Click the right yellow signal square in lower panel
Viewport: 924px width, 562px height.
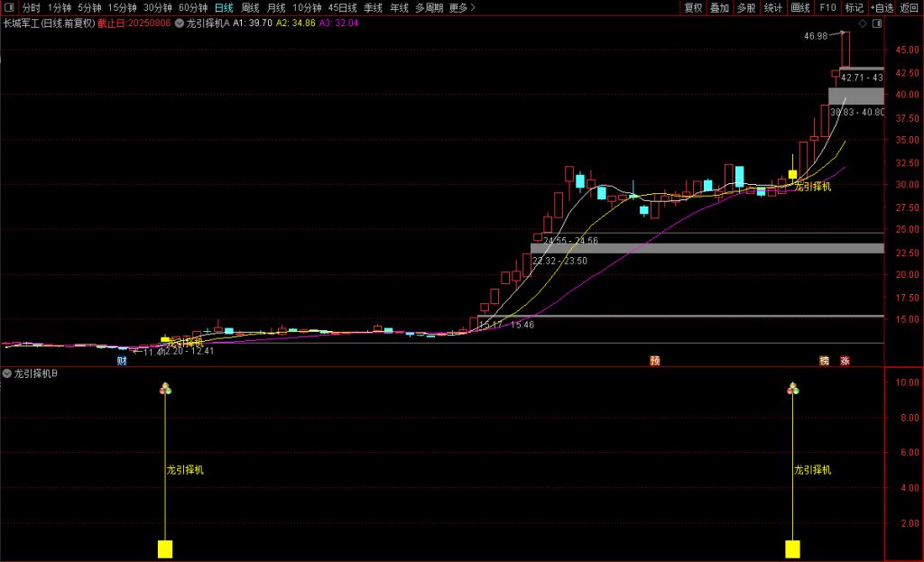click(792, 548)
